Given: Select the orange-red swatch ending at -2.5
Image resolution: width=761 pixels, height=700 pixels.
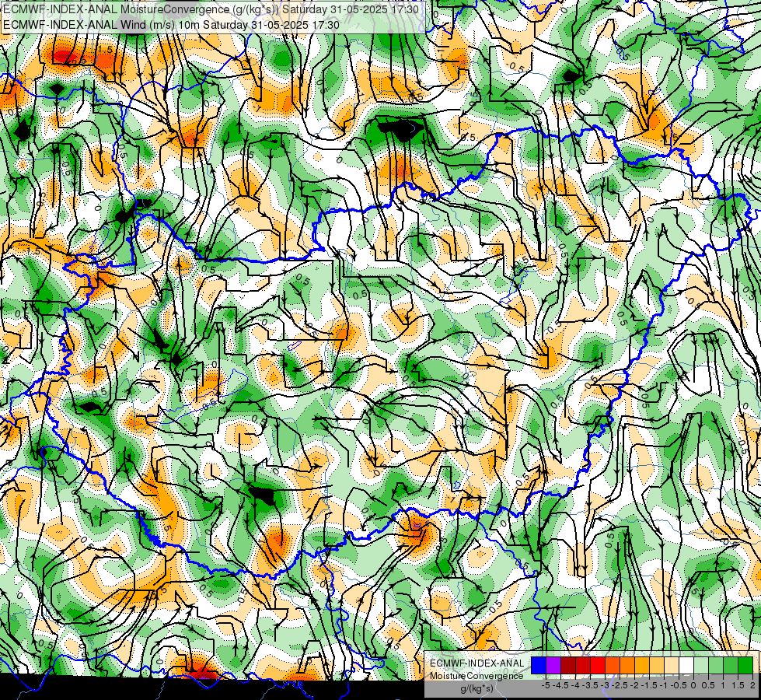Looking at the screenshot, I should [613, 665].
